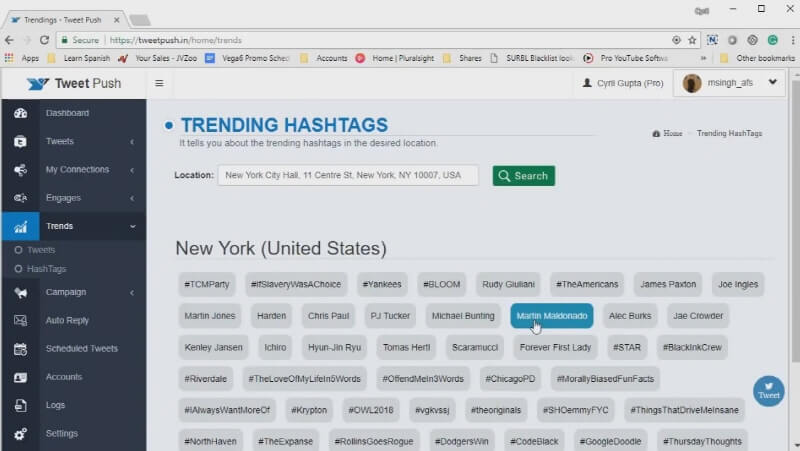Select the #ChicagoPD hashtag

click(510, 379)
